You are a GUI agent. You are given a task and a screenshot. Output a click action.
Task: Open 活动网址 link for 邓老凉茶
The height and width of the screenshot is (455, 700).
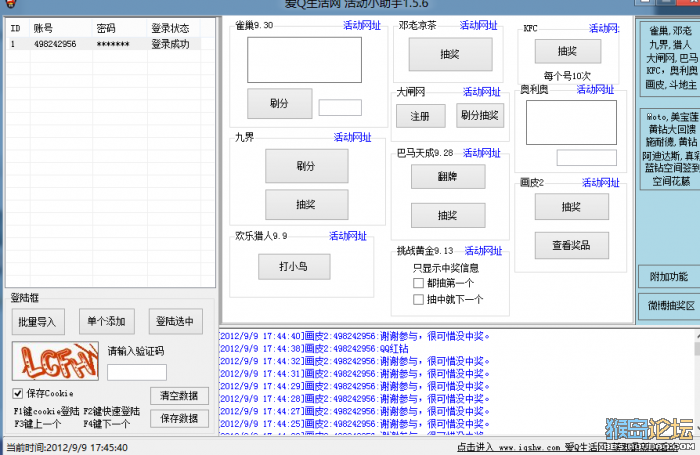pyautogui.click(x=478, y=25)
